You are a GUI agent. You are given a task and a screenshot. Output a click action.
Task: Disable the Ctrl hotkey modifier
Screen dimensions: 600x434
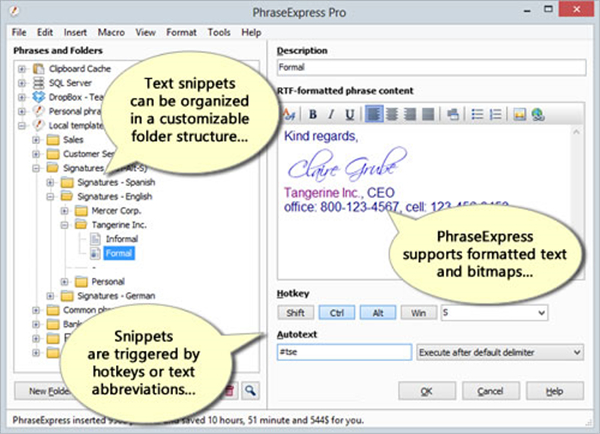click(x=337, y=313)
